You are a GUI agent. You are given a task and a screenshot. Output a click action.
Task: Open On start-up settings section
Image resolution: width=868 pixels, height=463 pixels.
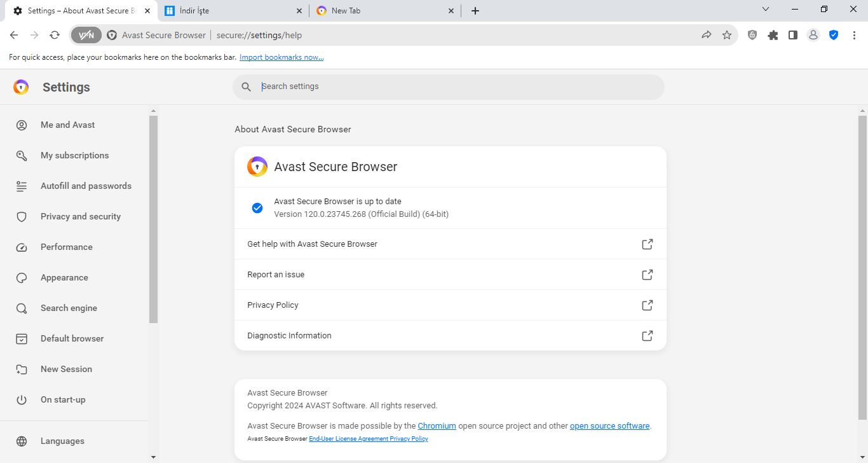74,399
